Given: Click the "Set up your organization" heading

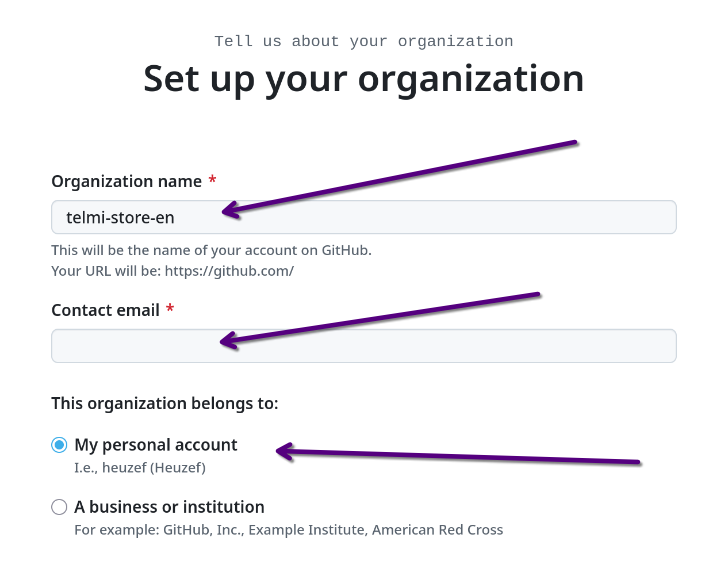Looking at the screenshot, I should coord(363,78).
